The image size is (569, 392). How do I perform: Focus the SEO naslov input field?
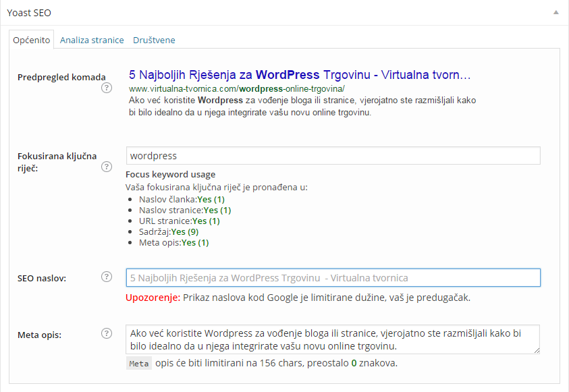pyautogui.click(x=333, y=278)
